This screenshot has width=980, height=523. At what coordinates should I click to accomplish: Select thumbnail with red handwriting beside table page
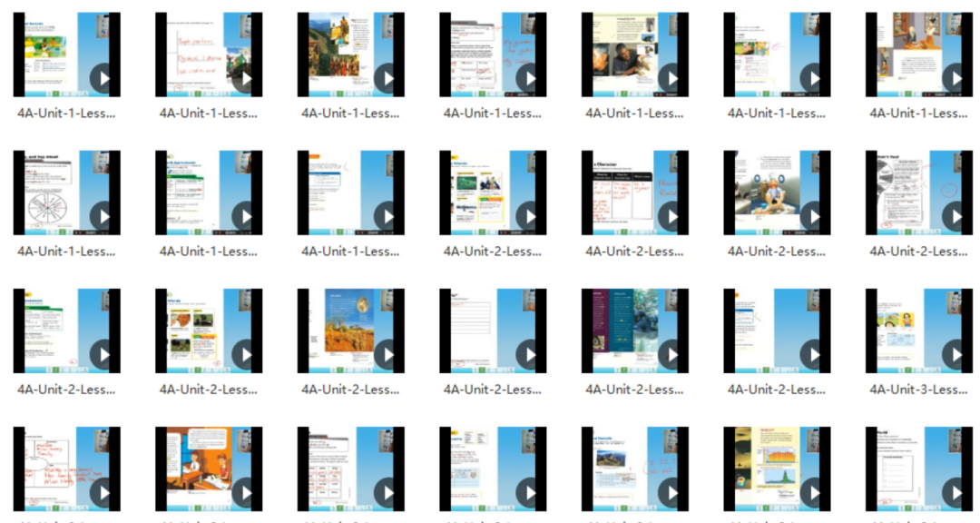pyautogui.click(x=493, y=54)
